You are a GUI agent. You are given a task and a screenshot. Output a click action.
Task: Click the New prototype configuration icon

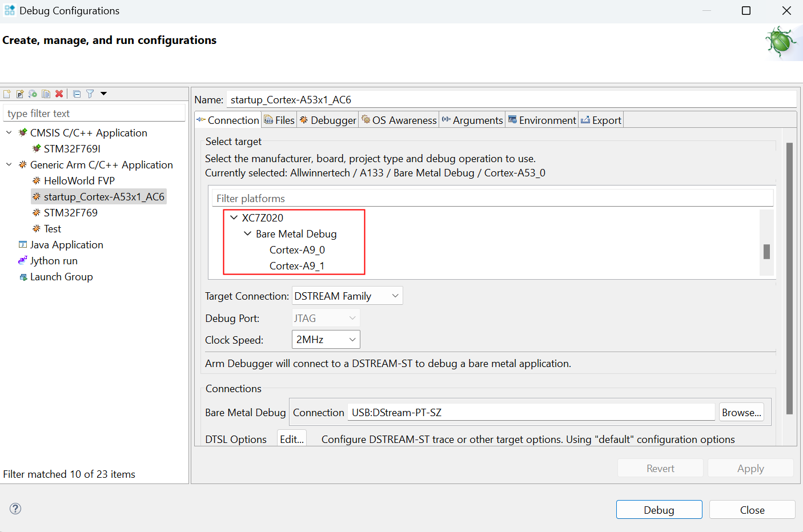20,94
